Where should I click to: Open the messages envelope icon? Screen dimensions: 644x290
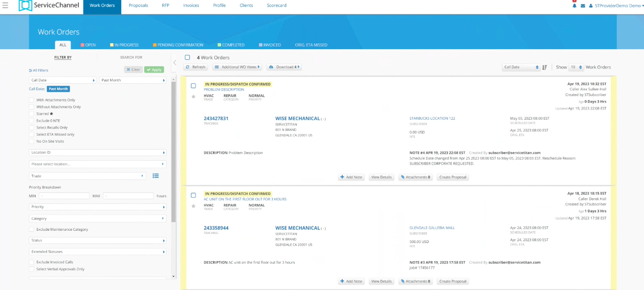click(583, 6)
